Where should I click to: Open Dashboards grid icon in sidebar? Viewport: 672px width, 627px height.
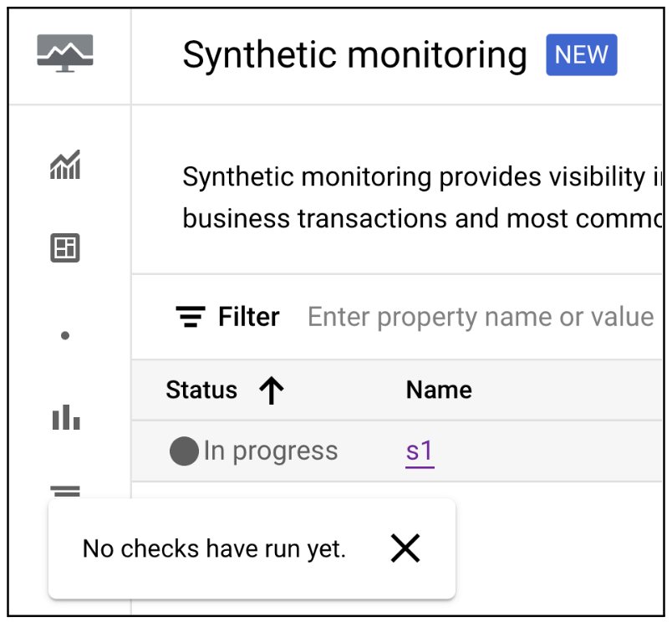[65, 248]
